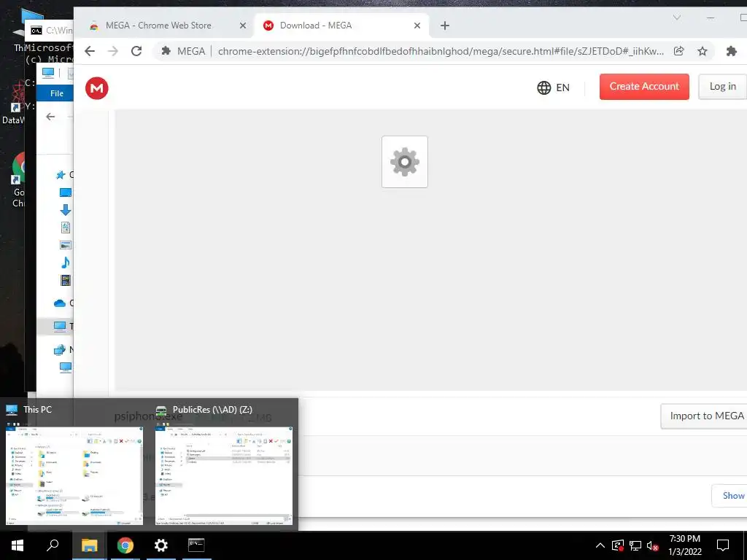
Task: Open a new Chrome tab
Action: (444, 26)
